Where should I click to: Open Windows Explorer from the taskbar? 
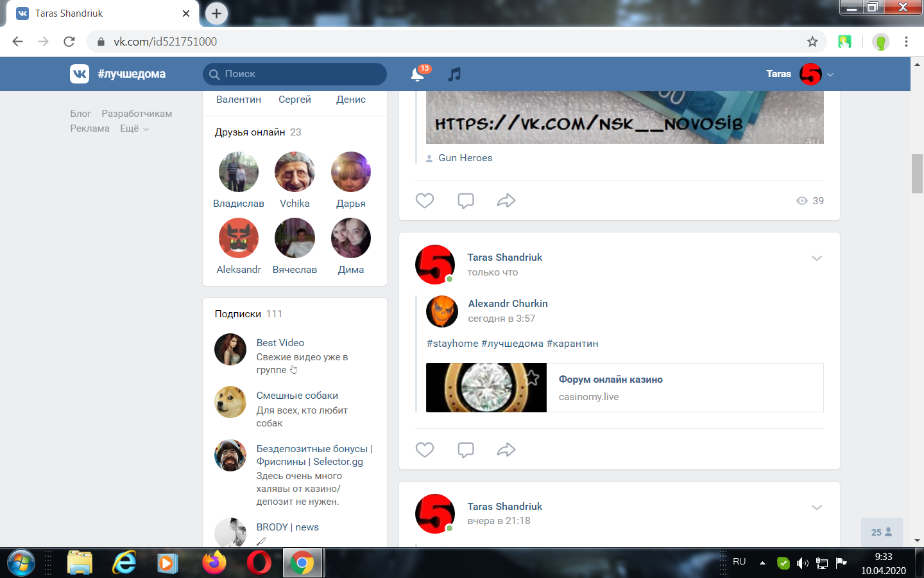80,563
